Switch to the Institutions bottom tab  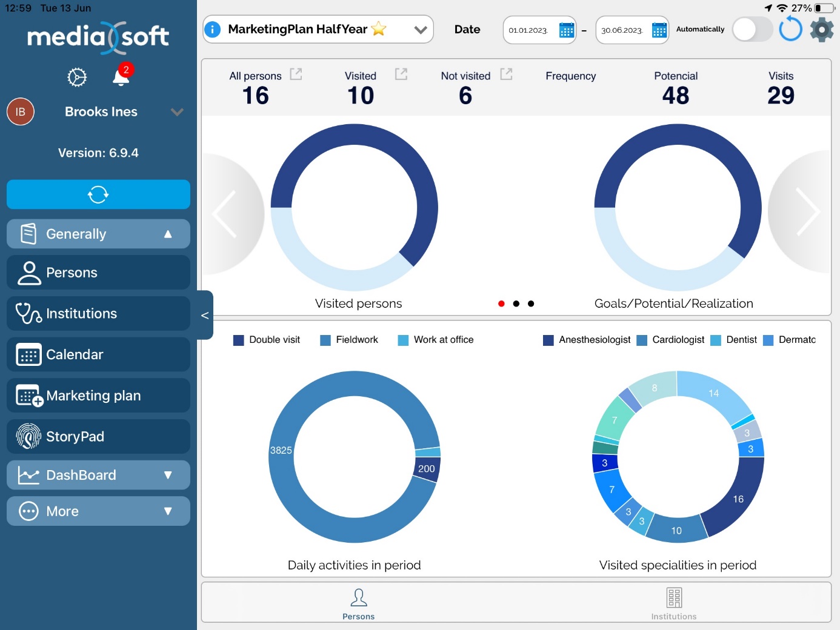tap(673, 603)
